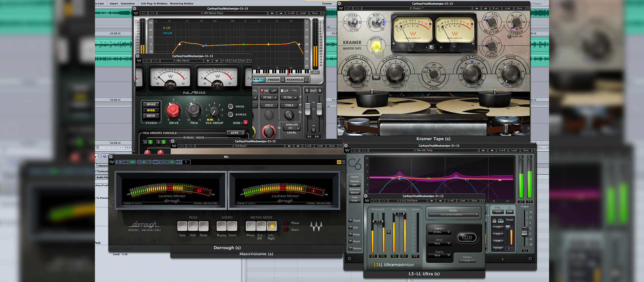The width and height of the screenshot is (644, 282).
Task: Open LP filter type US Vint dropdown
Action: pos(289,97)
